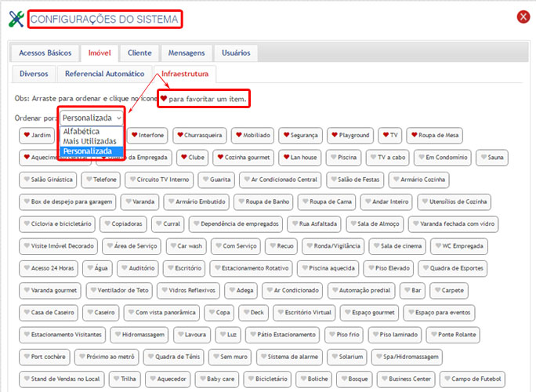
Task: Click the red heart on Playground
Action: [334, 135]
